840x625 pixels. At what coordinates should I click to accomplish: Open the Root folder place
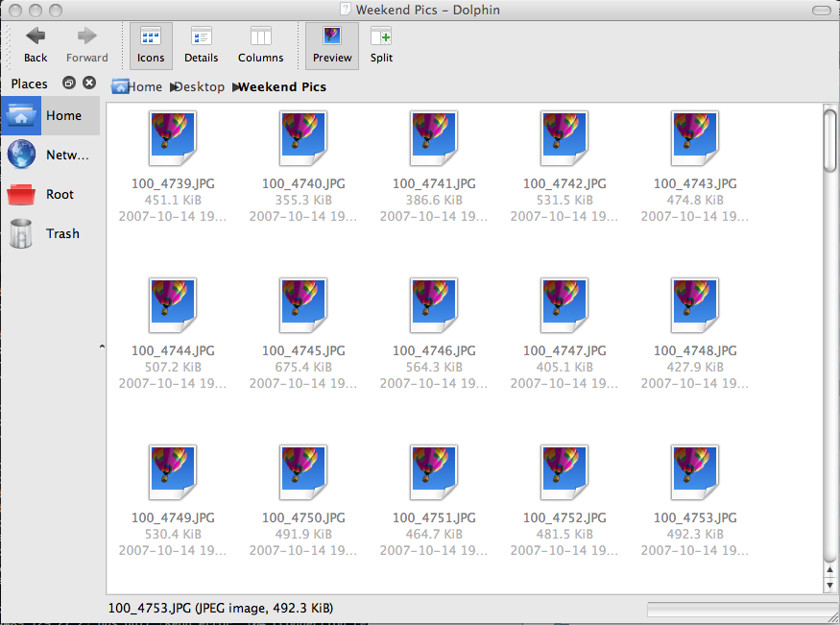click(50, 194)
